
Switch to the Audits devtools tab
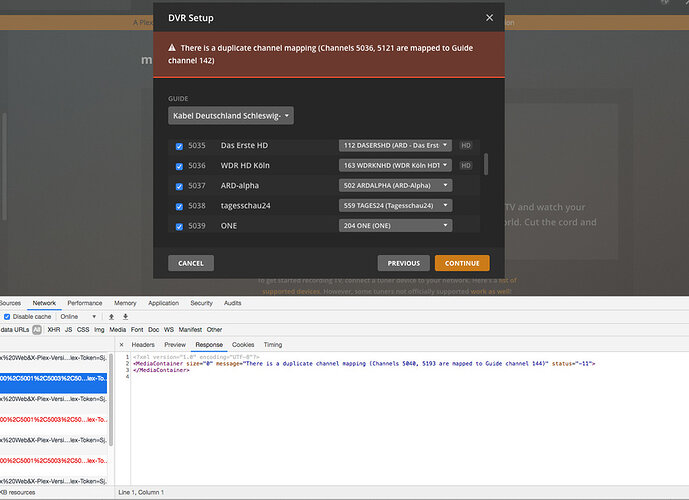point(232,303)
